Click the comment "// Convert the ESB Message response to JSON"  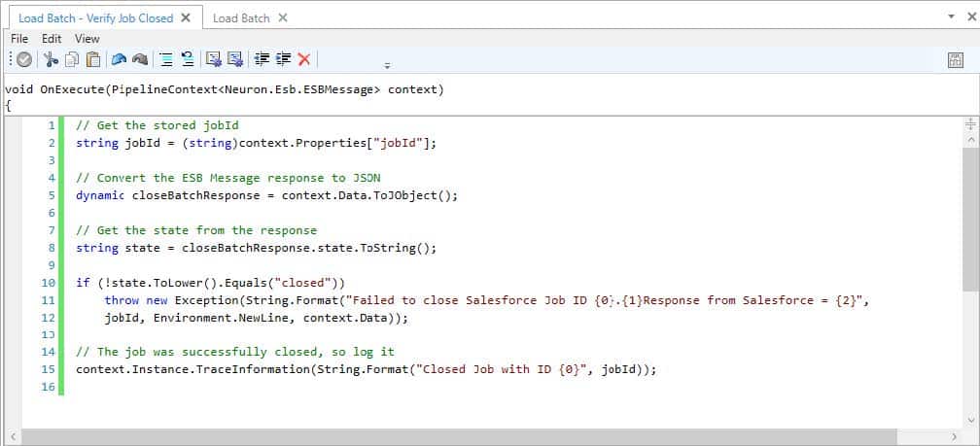point(228,178)
